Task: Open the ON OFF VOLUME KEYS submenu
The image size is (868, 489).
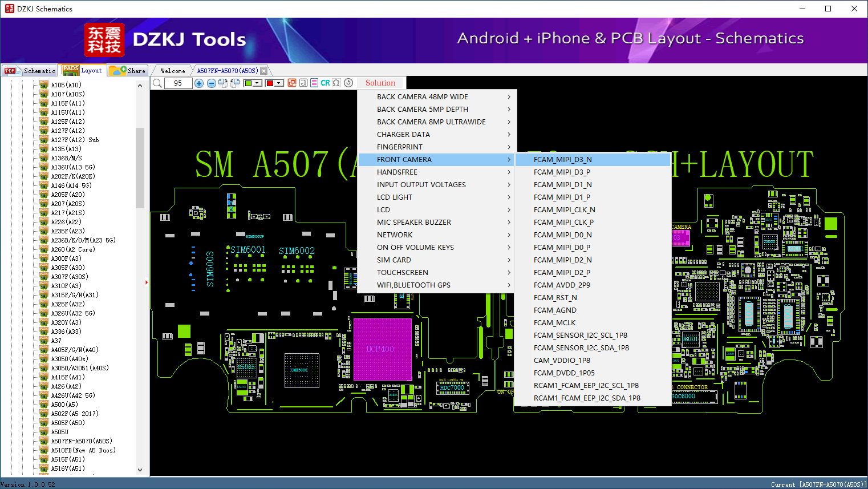Action: click(437, 248)
